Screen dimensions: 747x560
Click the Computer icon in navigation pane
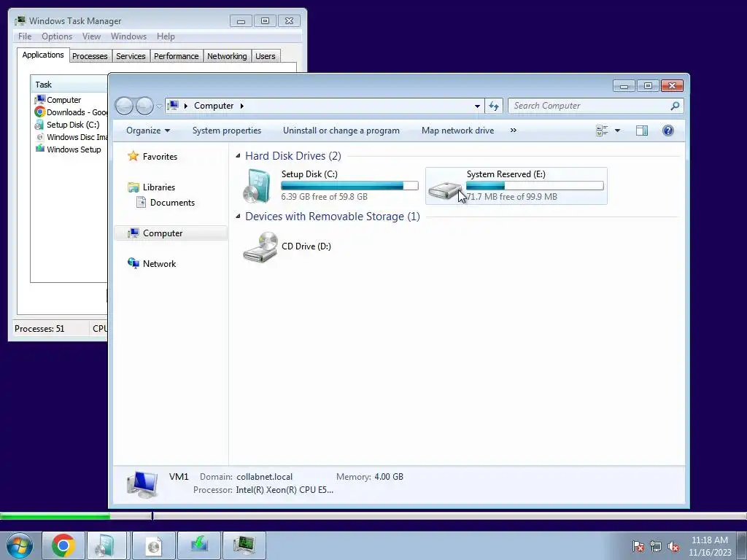click(133, 233)
